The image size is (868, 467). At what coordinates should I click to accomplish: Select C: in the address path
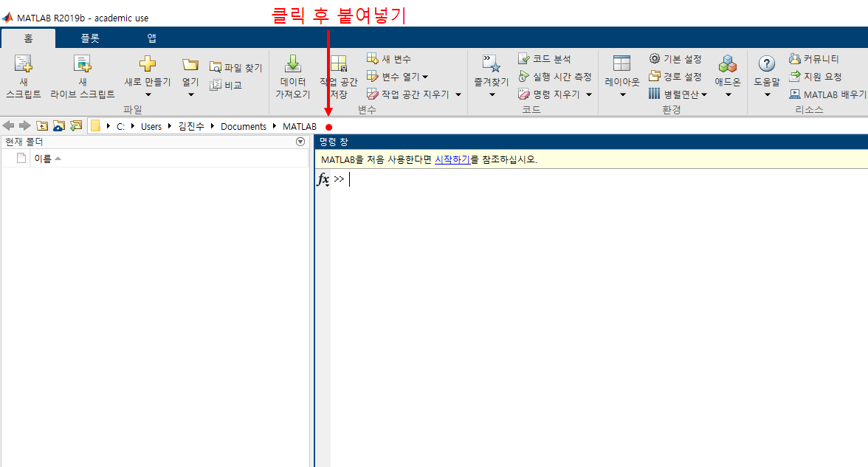point(120,126)
